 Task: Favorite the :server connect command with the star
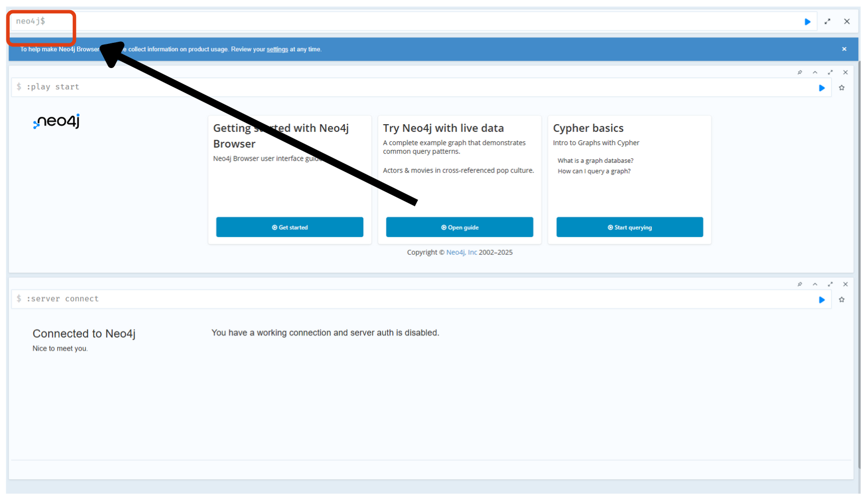coord(842,300)
